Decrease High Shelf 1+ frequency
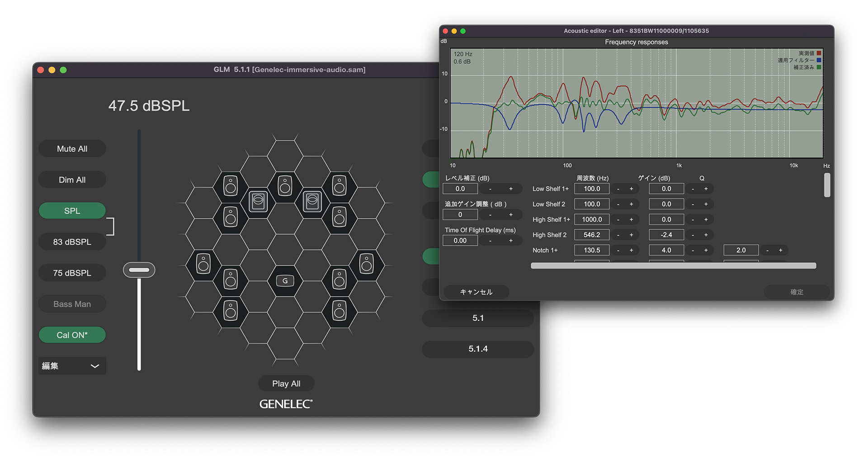Image resolution: width=868 pixels, height=470 pixels. click(x=618, y=219)
